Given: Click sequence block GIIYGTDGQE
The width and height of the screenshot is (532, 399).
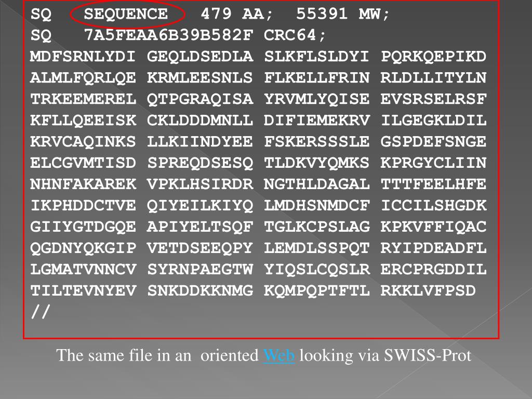Looking at the screenshot, I should click(x=83, y=227).
